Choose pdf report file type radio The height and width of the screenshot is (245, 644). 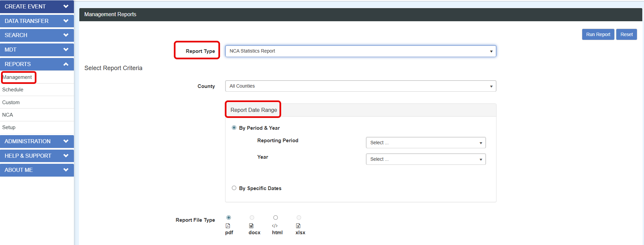tap(229, 218)
